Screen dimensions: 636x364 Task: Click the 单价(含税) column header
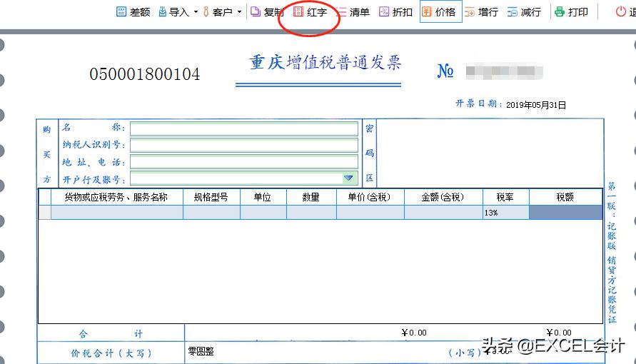click(370, 197)
